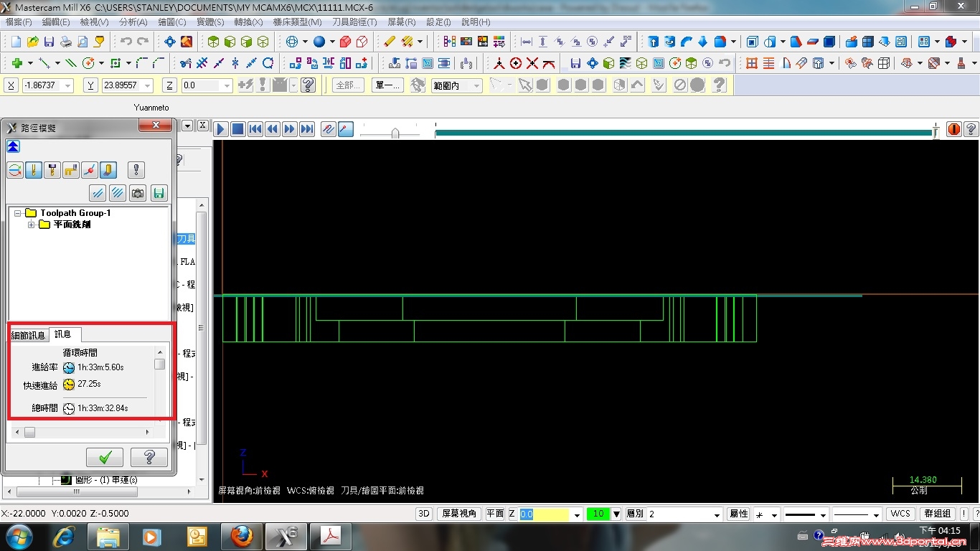This screenshot has height=551, width=980.
Task: Confirm with the green checkmark OK button
Action: [105, 458]
